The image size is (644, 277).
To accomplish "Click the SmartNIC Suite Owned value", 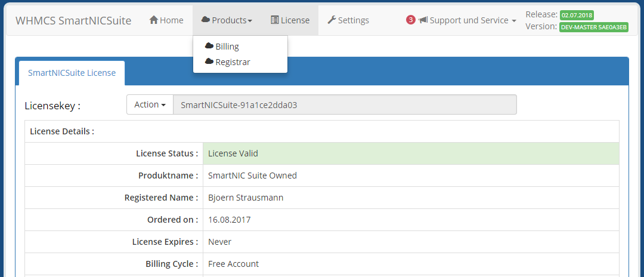I will pos(253,176).
